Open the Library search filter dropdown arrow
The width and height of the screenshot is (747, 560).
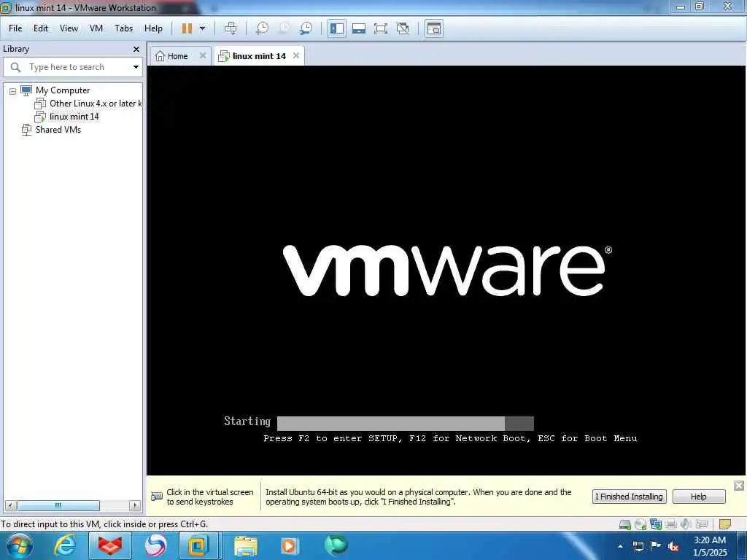(x=136, y=67)
